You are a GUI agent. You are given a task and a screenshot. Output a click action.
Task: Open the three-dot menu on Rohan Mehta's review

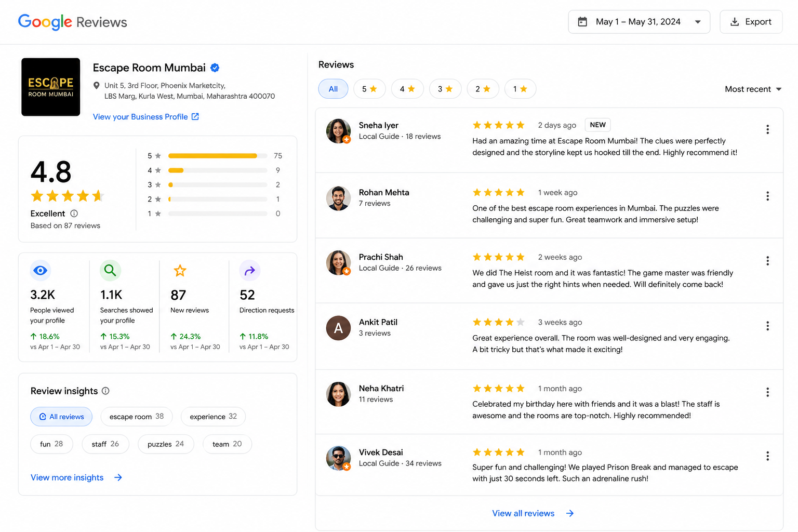coord(767,196)
